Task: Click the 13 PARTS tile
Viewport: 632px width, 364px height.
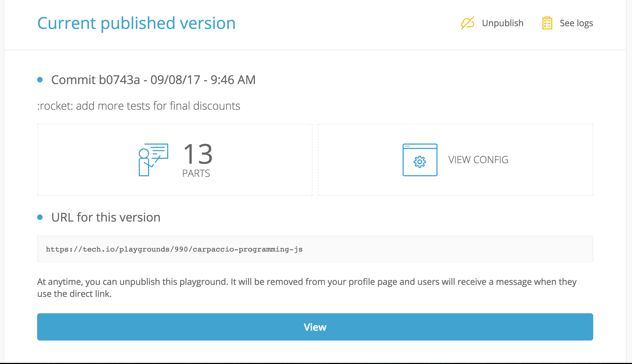Action: coord(175,160)
